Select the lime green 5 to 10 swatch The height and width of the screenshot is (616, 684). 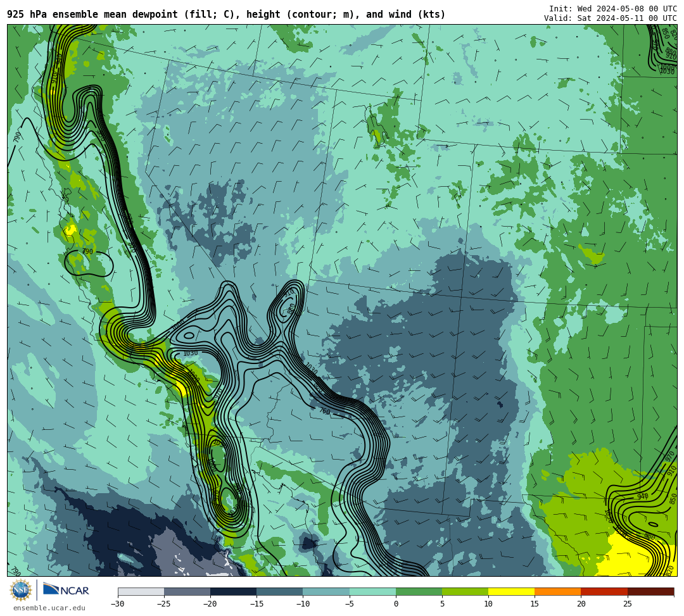465,591
